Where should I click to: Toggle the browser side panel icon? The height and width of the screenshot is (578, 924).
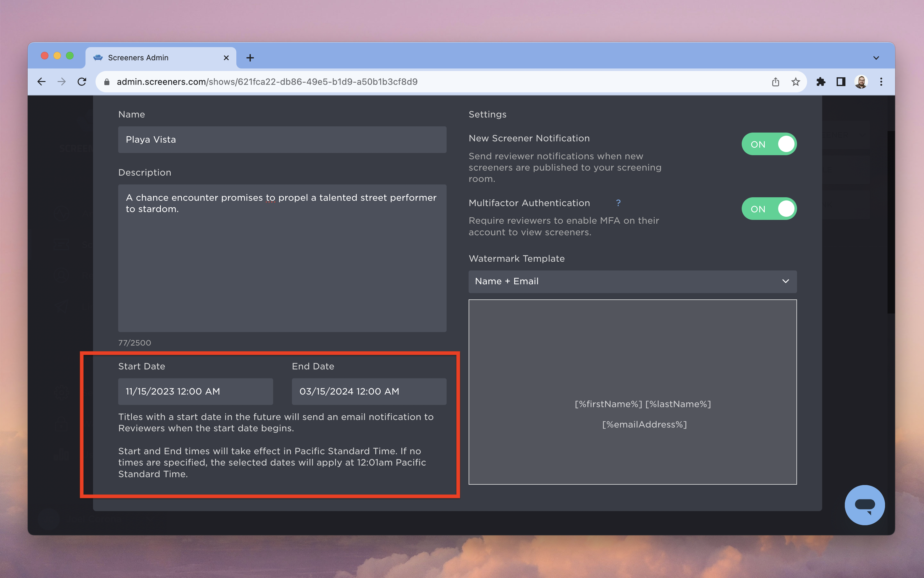point(841,82)
